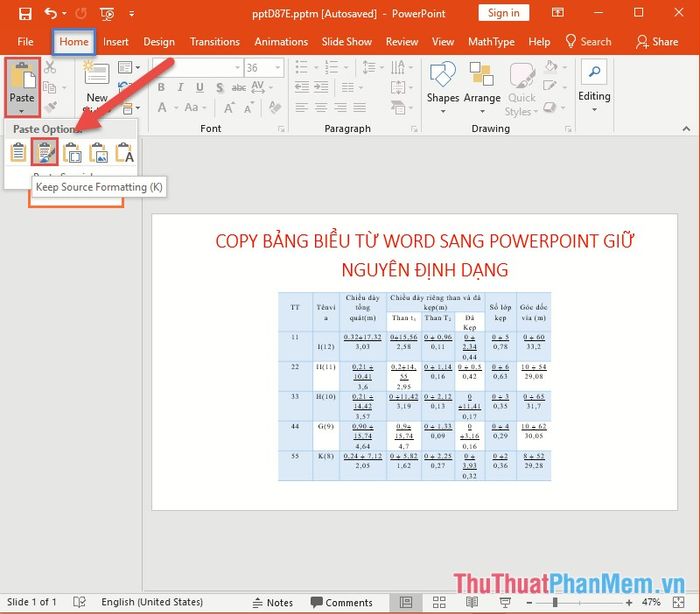This screenshot has height=614, width=700.
Task: Toggle bulleted list
Action: tap(302, 67)
